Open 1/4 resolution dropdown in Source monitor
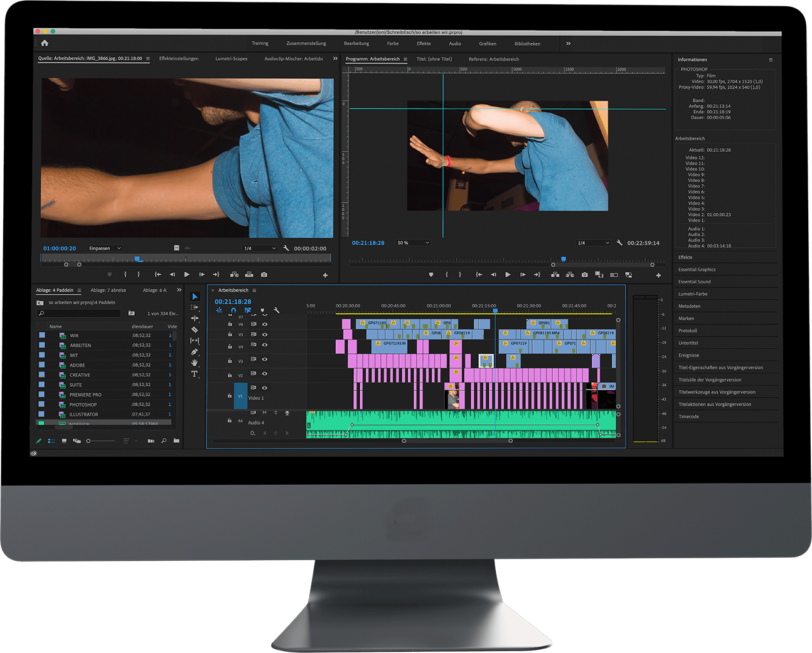Image resolution: width=812 pixels, height=653 pixels. pyautogui.click(x=260, y=248)
